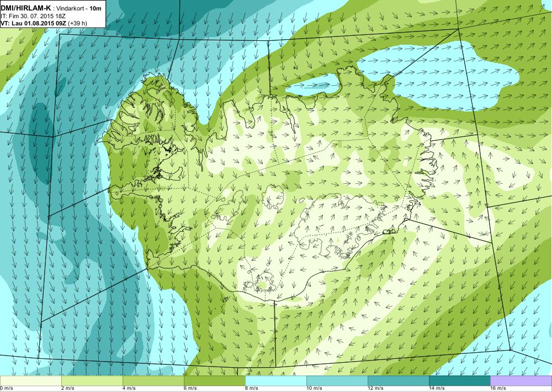
Task: Click the "VT: Lau 01.08.2015 09Z" valid time
Action: (x=34, y=23)
